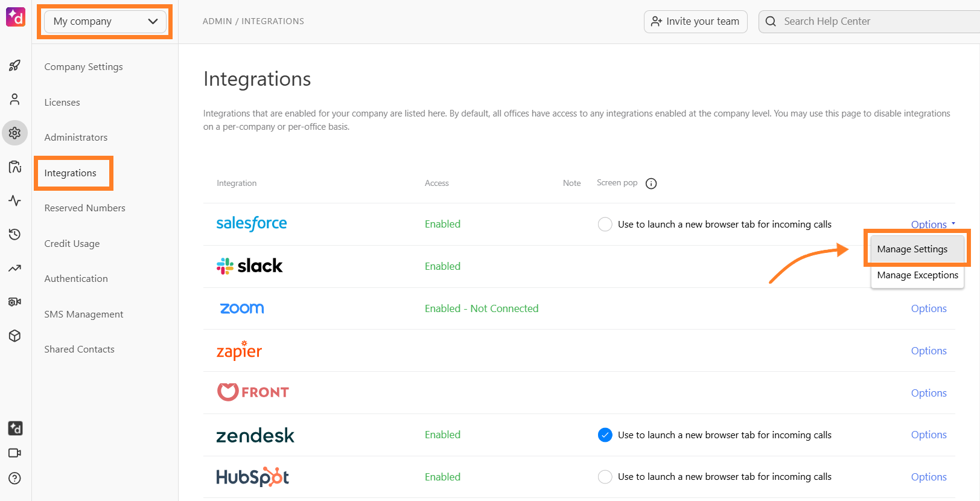
Task: Click the Zendesk logo
Action: (255, 435)
